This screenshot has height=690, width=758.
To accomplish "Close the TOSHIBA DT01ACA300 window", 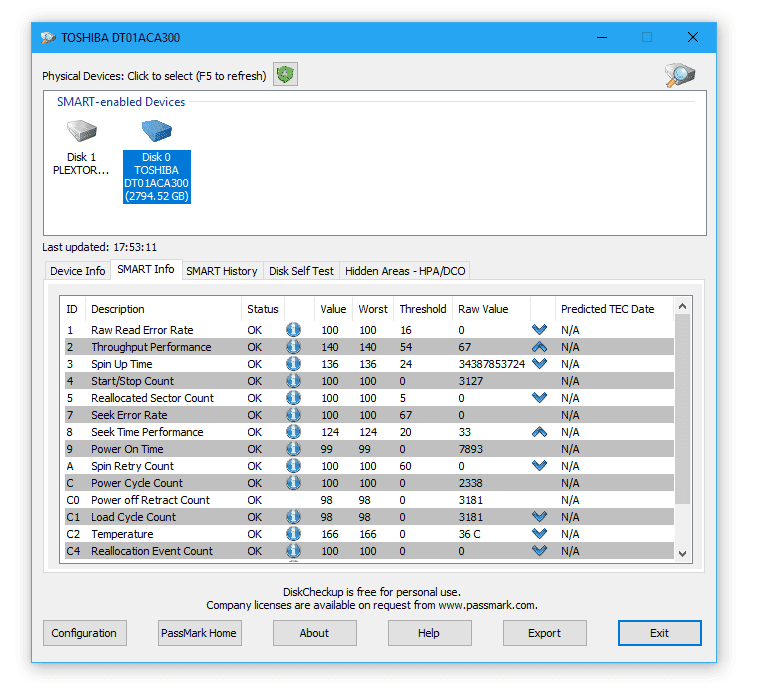I will click(x=693, y=37).
